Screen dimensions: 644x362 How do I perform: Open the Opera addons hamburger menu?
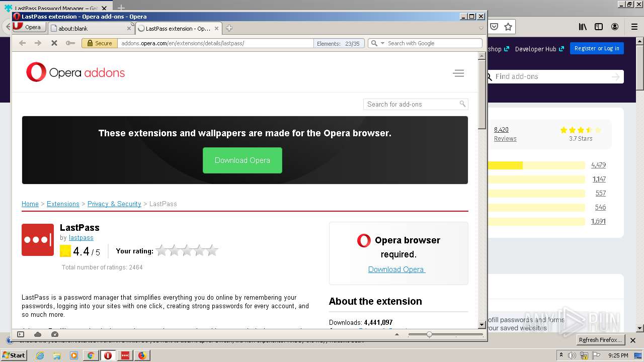point(458,73)
